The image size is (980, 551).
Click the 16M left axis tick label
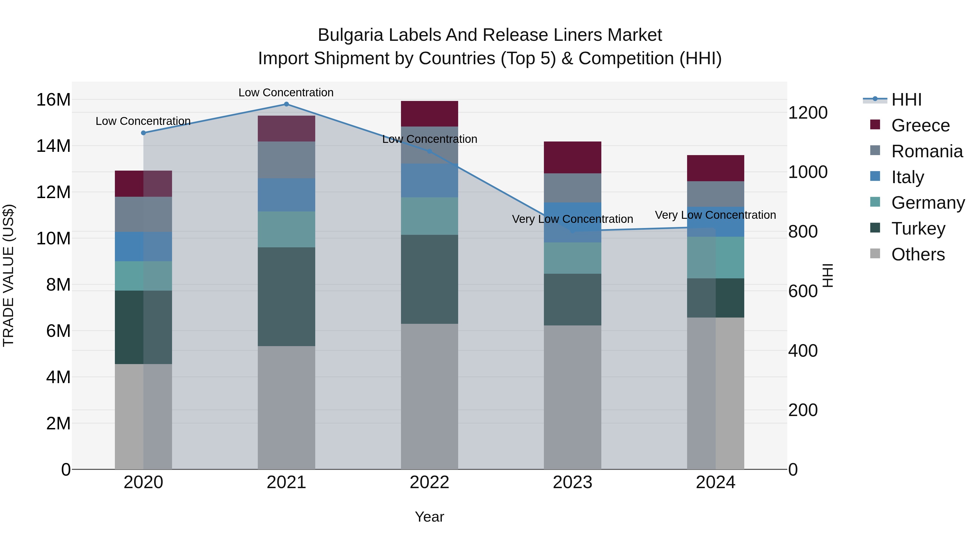53,100
